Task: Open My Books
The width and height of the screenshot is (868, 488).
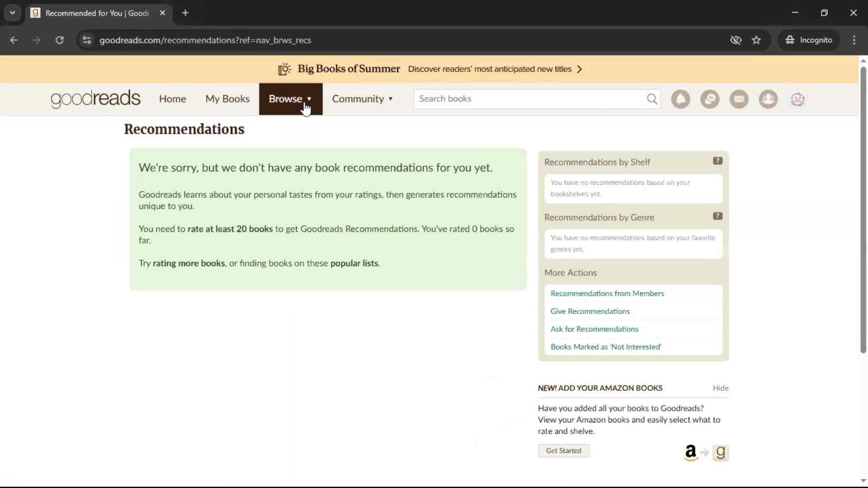Action: 227,99
